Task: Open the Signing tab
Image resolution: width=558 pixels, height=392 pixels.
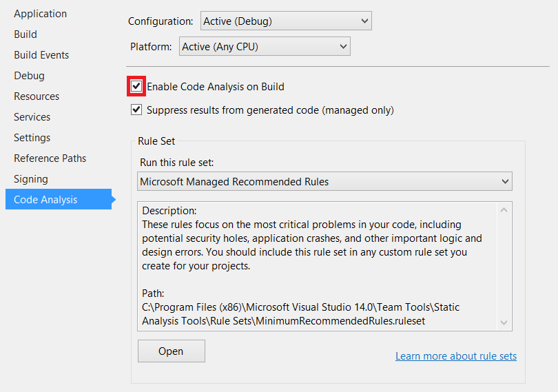Action: tap(31, 179)
